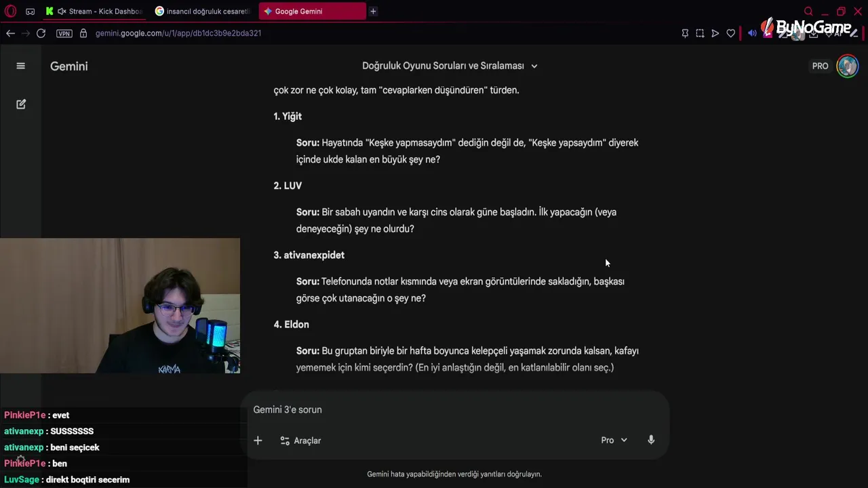
Task: Switch to Stream - Kick Dashboard tab
Action: tap(95, 12)
